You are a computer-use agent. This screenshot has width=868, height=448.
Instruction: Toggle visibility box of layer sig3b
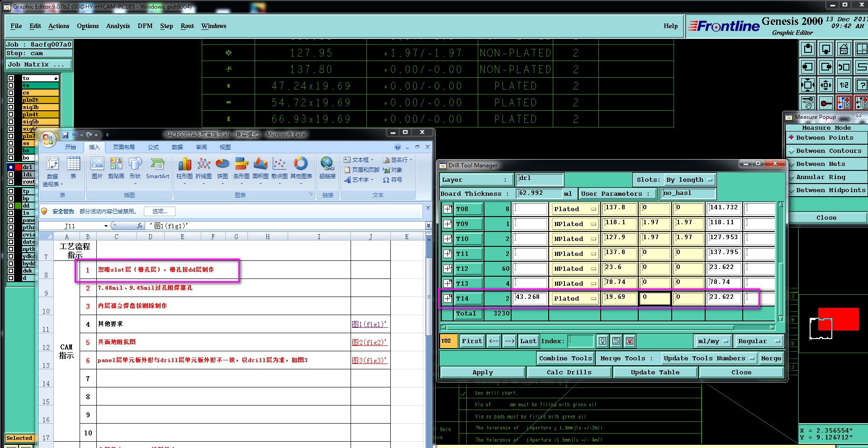point(11,107)
